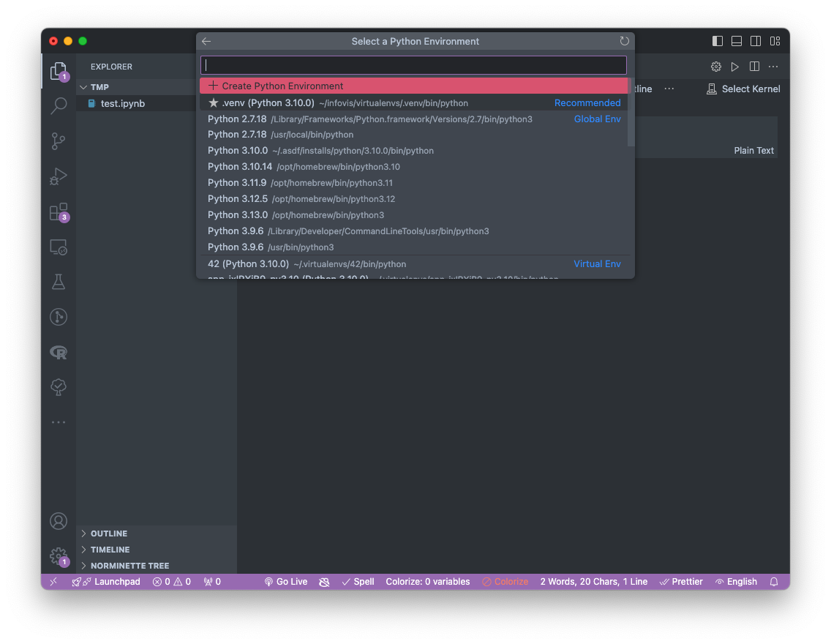The image size is (831, 644).
Task: Click English language status item
Action: [x=736, y=582]
